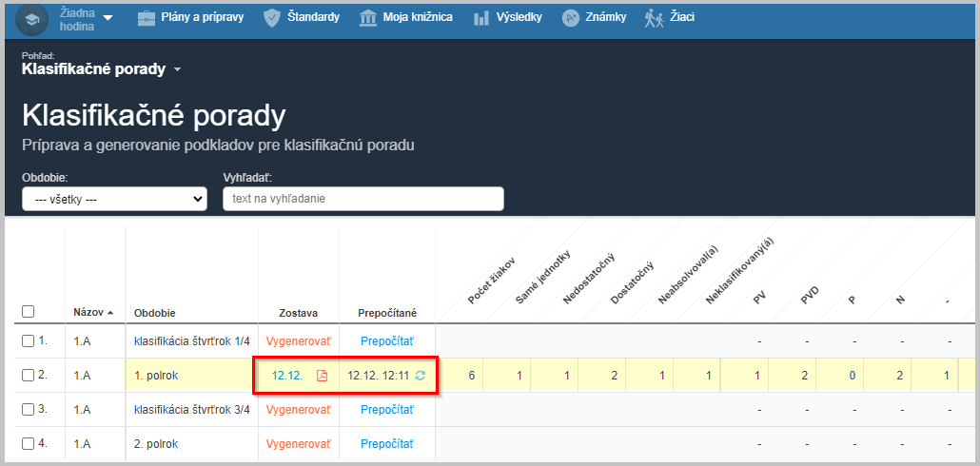Image resolution: width=980 pixels, height=466 pixels.
Task: Click Prepočítať in the 2. polrok row
Action: pyautogui.click(x=386, y=444)
